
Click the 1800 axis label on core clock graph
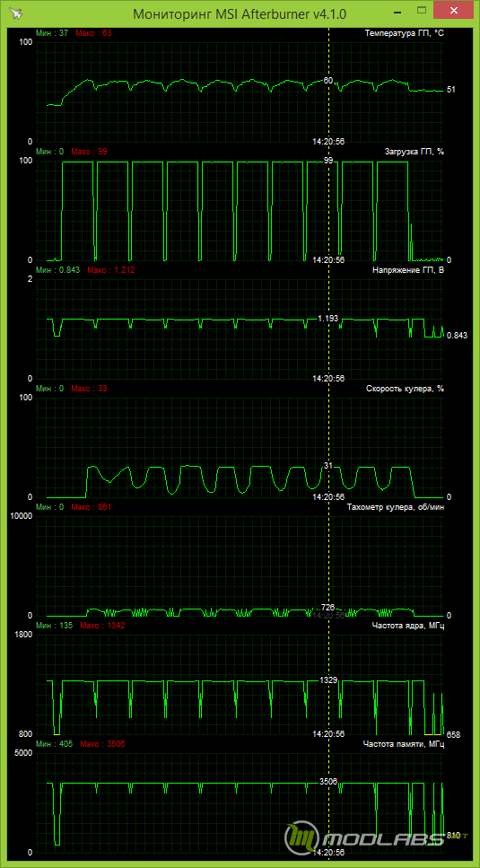pos(24,635)
